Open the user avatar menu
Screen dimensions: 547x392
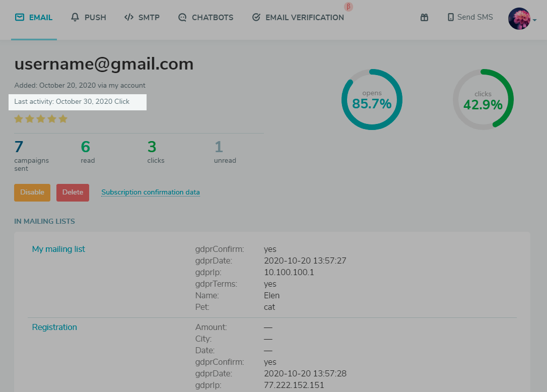(519, 19)
